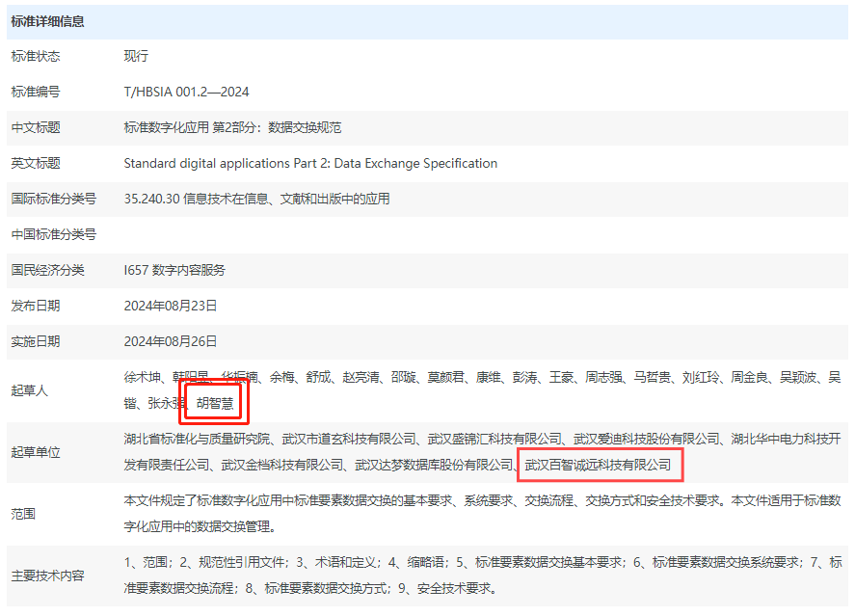The height and width of the screenshot is (616, 855).
Task: Click the highlighted 武汉百智诚远科技有限公司 organization
Action: point(598,465)
